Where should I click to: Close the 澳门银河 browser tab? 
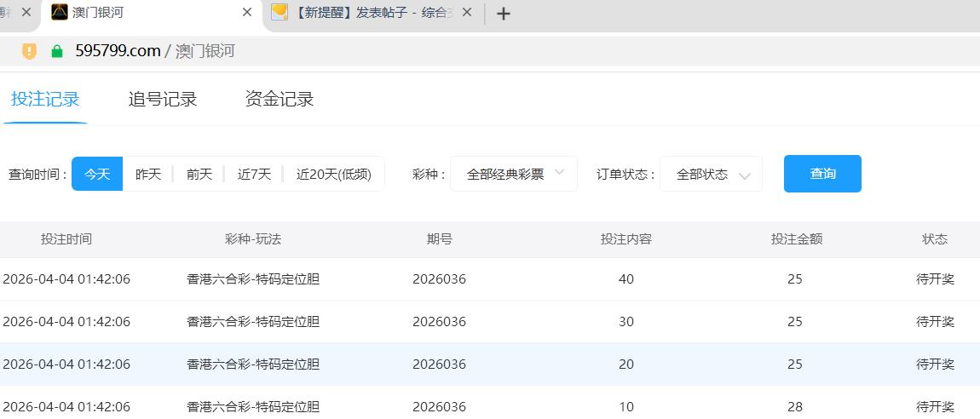247,13
